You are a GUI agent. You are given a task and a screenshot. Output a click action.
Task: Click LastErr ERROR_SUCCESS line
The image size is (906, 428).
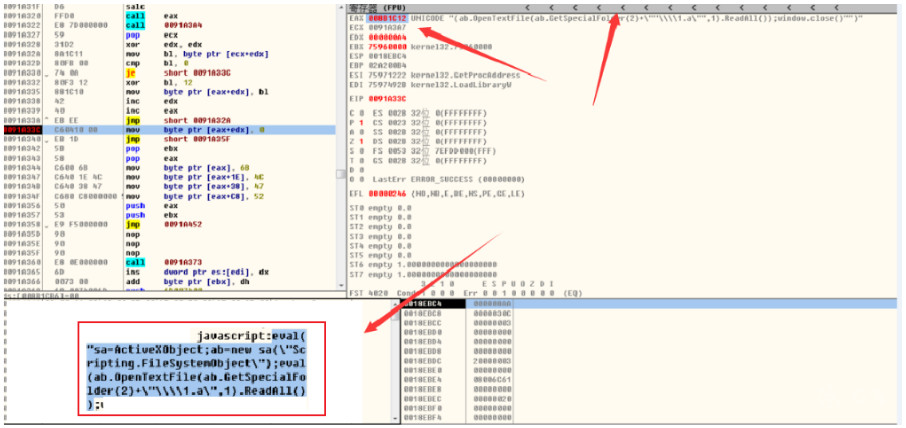448,179
